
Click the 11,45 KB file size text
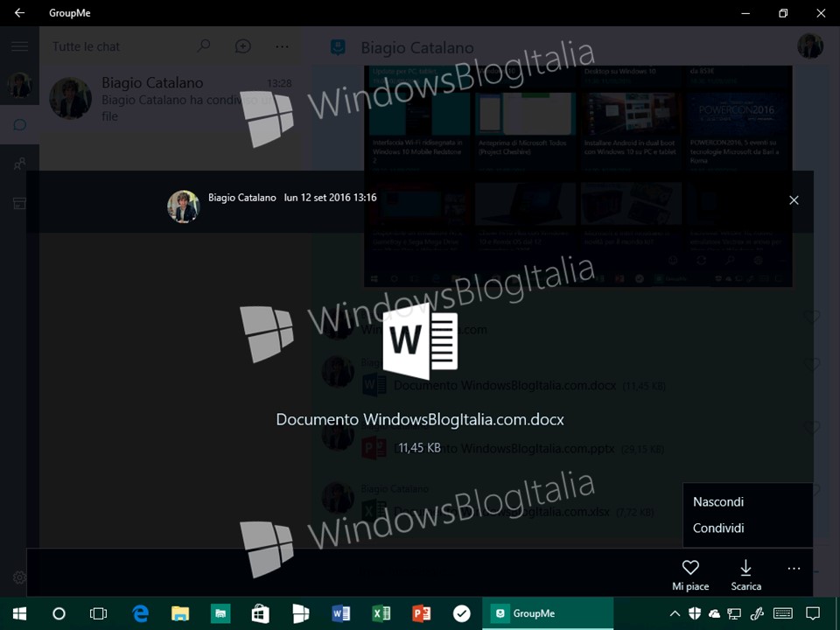click(x=419, y=448)
